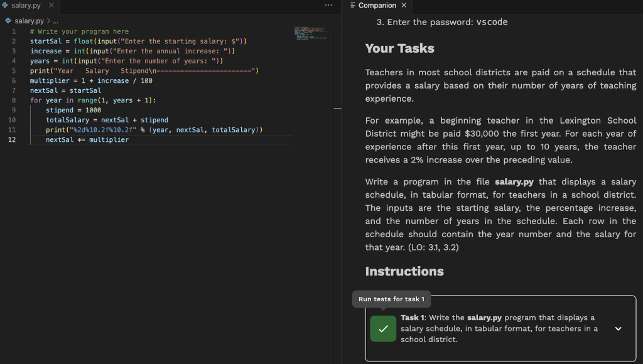Open the breadcrumb ellipsis symbol dropdown
This screenshot has width=643, height=364.
55,21
